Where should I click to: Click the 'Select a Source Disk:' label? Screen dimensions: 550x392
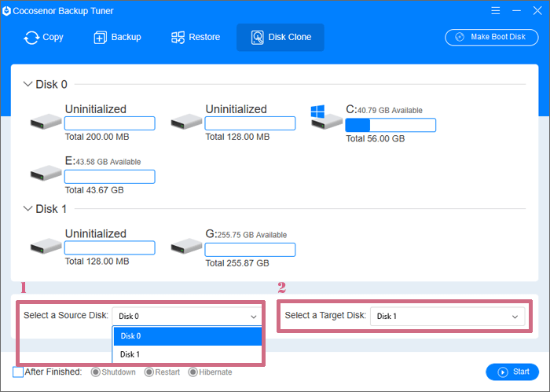(66, 315)
